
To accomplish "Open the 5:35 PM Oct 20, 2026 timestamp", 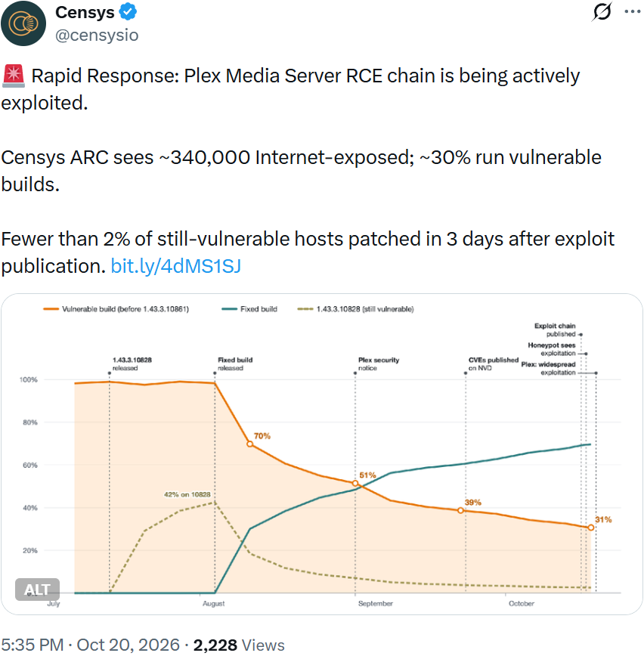I will (x=91, y=645).
